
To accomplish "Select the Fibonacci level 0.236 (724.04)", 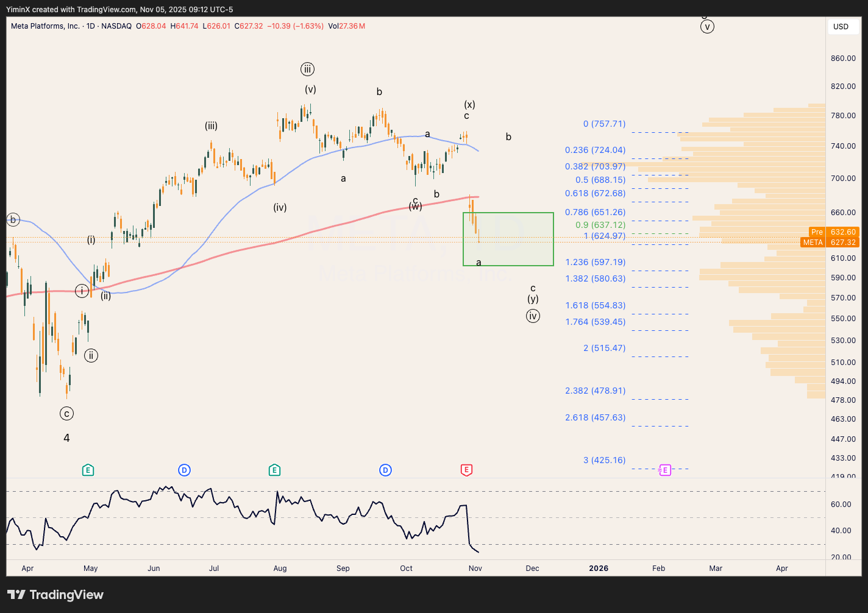I will coord(595,150).
